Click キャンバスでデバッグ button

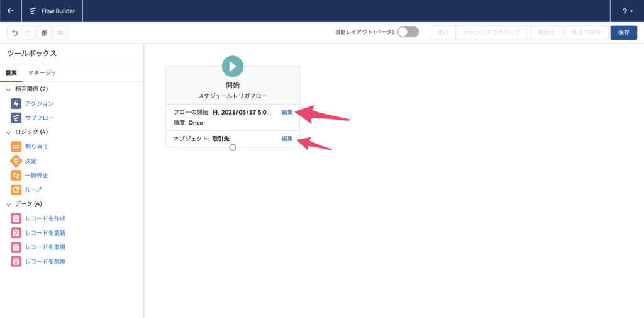(x=492, y=33)
